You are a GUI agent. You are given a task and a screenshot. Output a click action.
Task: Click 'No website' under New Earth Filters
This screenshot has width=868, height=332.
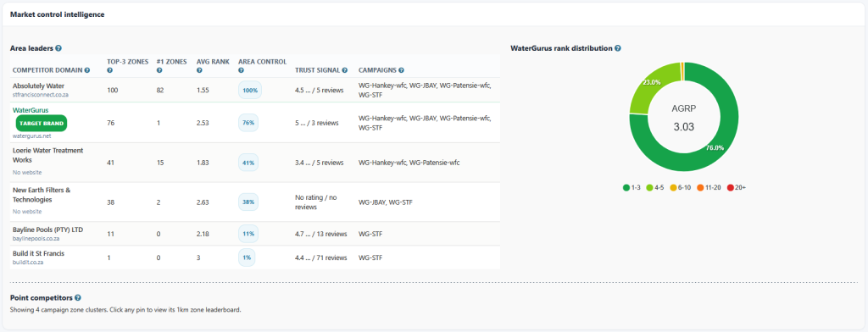coord(27,212)
